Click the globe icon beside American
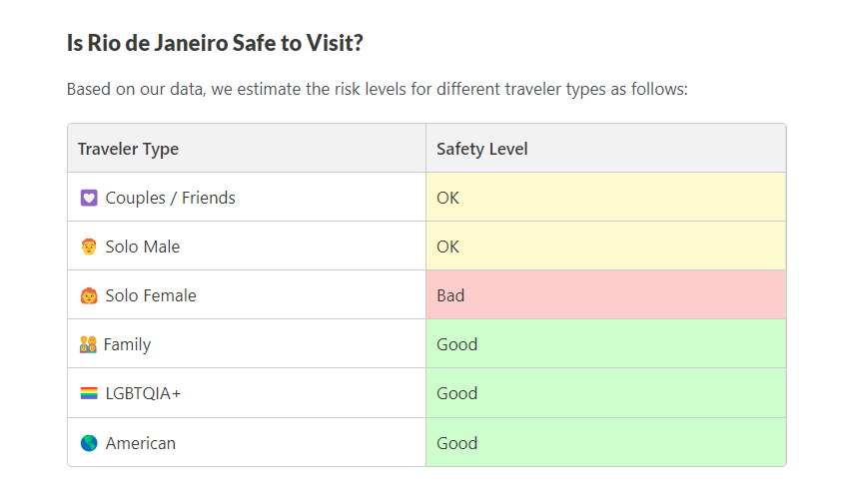The height and width of the screenshot is (504, 852). (89, 443)
